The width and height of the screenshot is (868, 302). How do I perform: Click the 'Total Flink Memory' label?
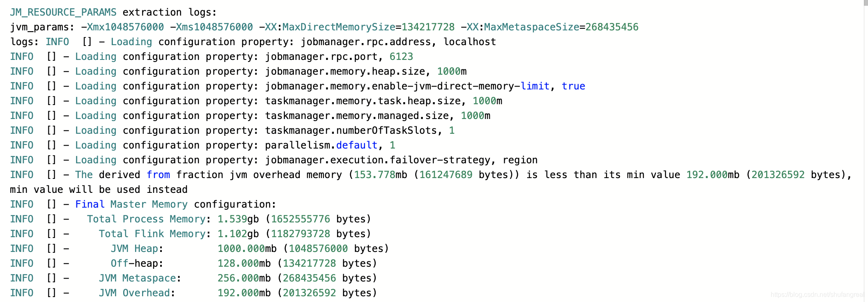coord(152,234)
